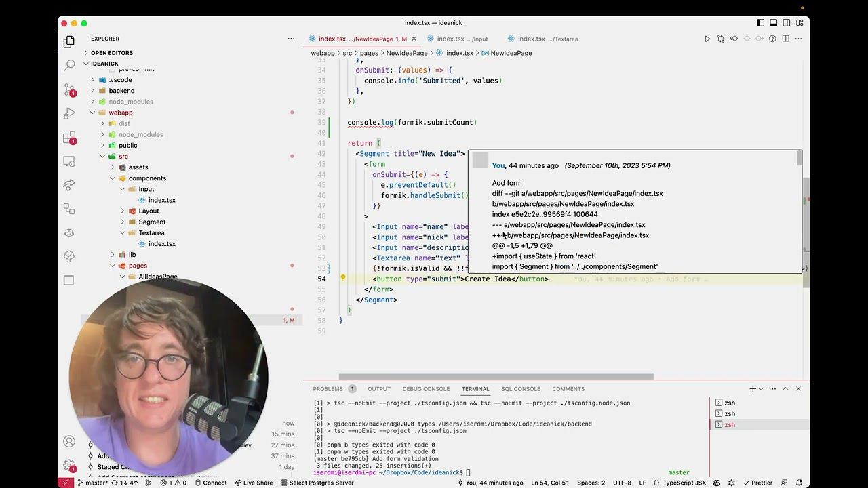Click the master branch in status bar
The image size is (868, 488).
point(92,483)
